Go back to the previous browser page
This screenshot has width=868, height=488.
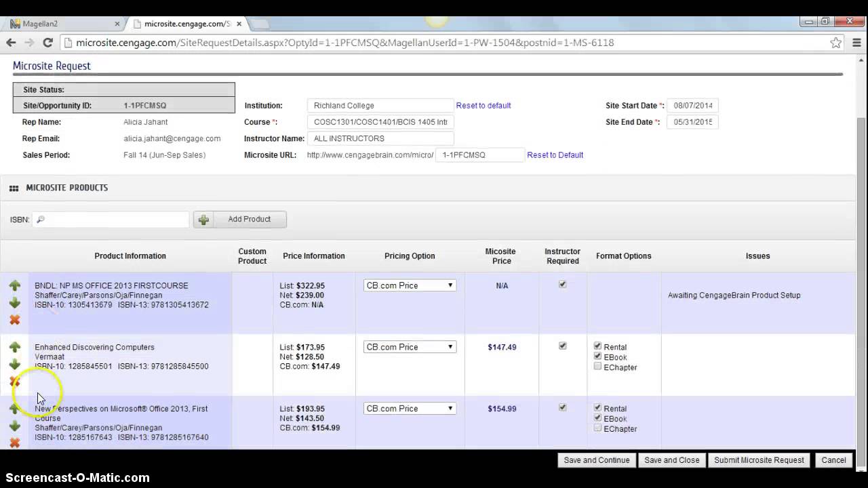[x=11, y=43]
